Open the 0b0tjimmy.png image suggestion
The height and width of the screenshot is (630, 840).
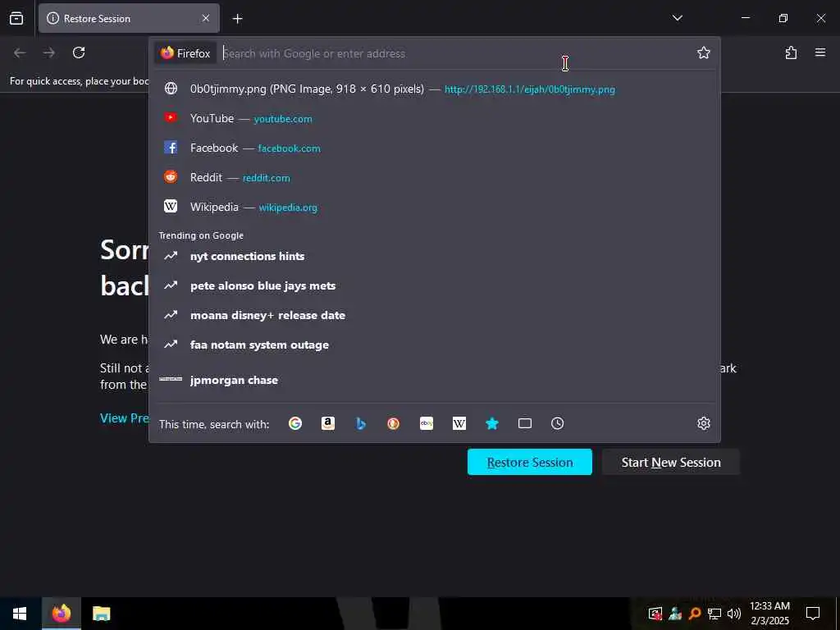click(435, 89)
